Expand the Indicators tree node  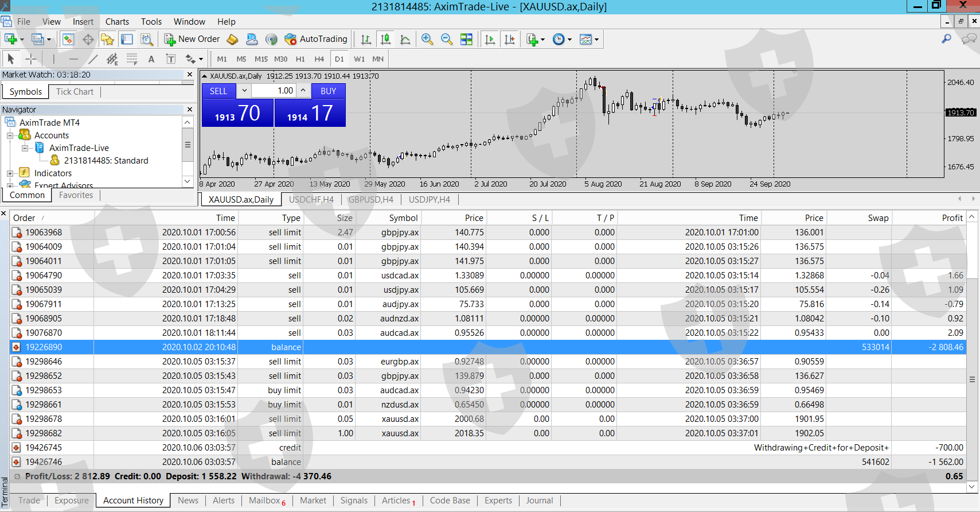pos(10,173)
